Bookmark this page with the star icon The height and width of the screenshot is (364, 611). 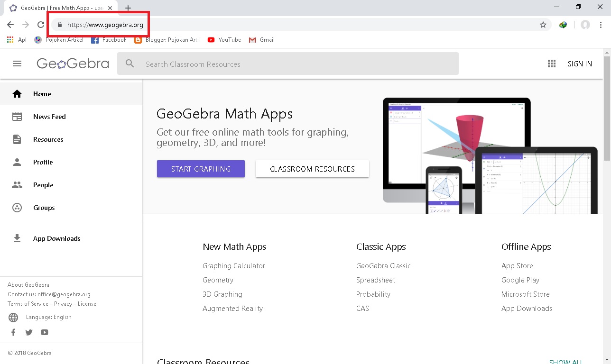pyautogui.click(x=543, y=25)
